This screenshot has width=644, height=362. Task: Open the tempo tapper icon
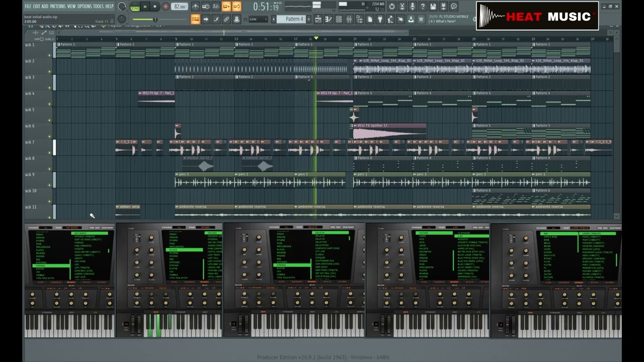point(390,19)
